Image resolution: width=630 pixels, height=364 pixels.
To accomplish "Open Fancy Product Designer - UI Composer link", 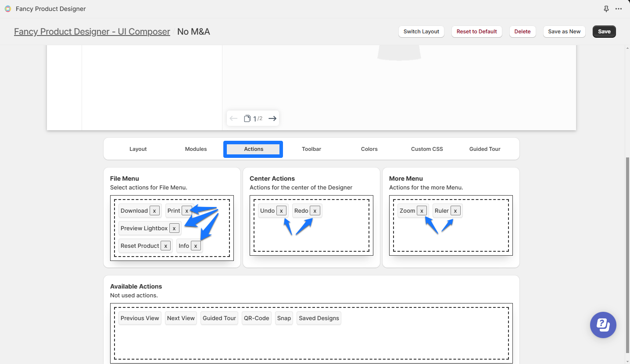I will [92, 32].
